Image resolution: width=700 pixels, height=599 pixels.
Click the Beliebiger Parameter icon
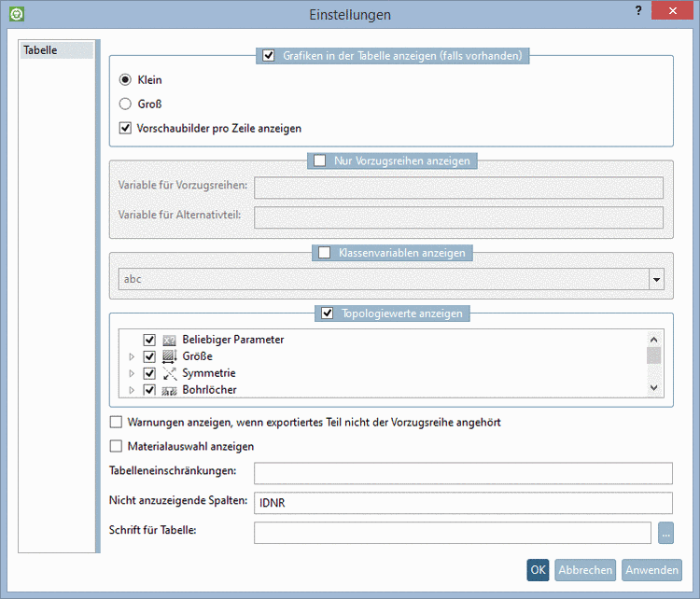point(169,341)
